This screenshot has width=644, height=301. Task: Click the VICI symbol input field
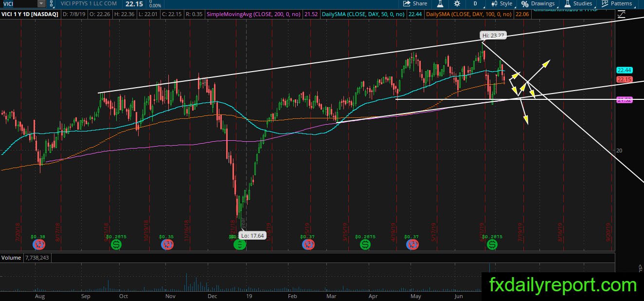click(x=19, y=4)
